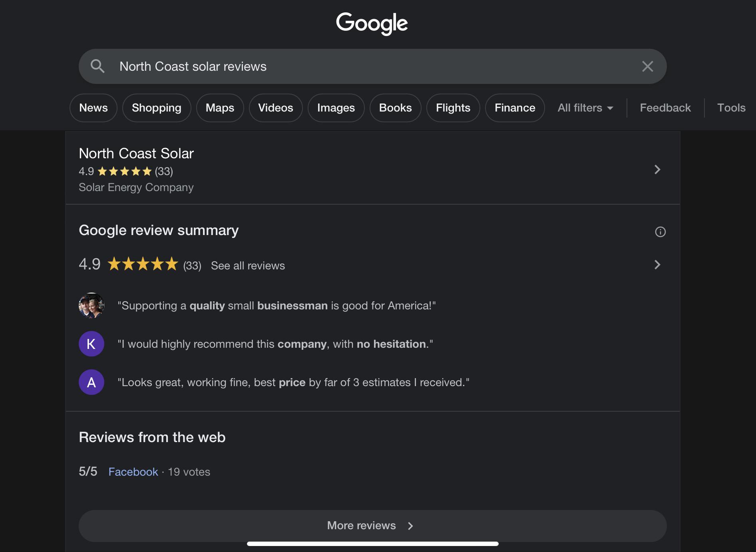Click the More reviews button
756x552 pixels.
[x=372, y=526]
